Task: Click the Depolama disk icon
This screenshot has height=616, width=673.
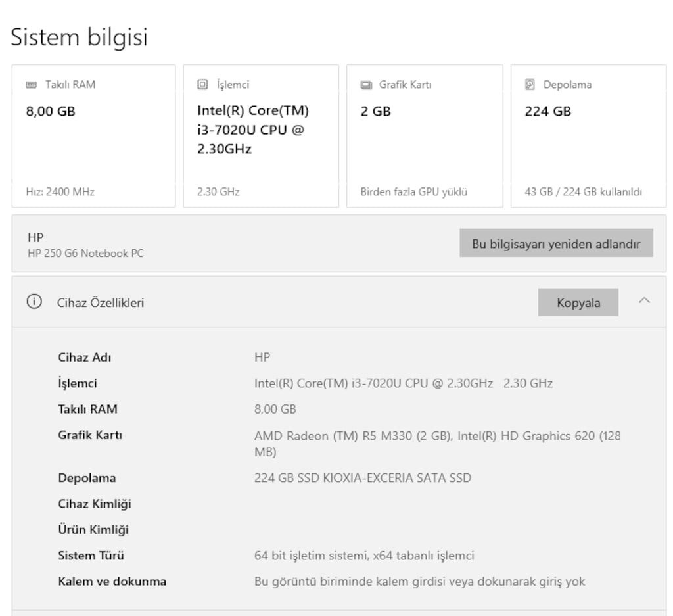Action: (530, 84)
